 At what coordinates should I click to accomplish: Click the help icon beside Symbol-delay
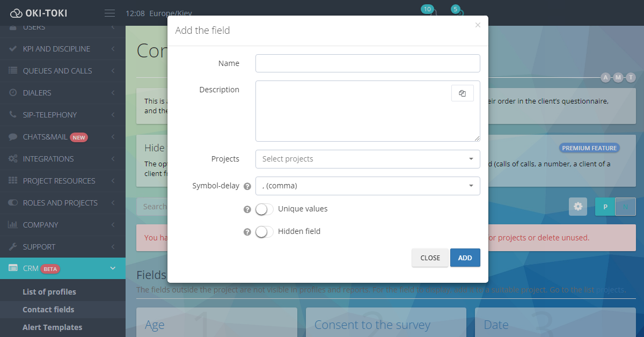click(x=247, y=186)
